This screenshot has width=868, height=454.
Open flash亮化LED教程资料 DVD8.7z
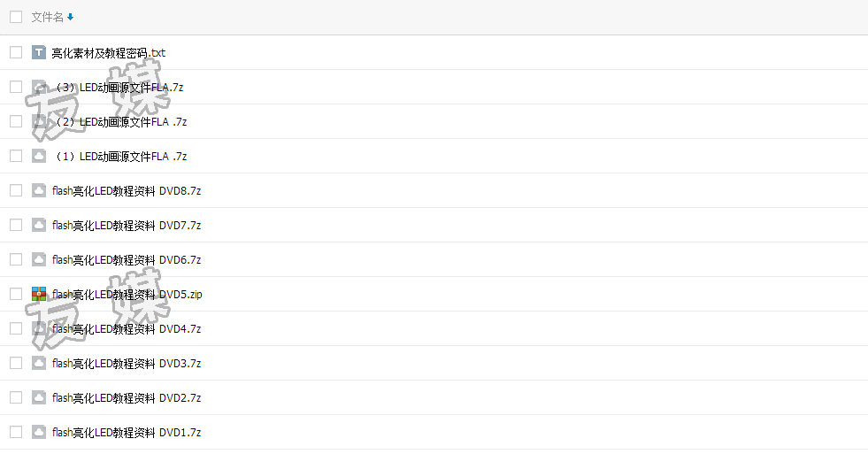click(x=127, y=191)
